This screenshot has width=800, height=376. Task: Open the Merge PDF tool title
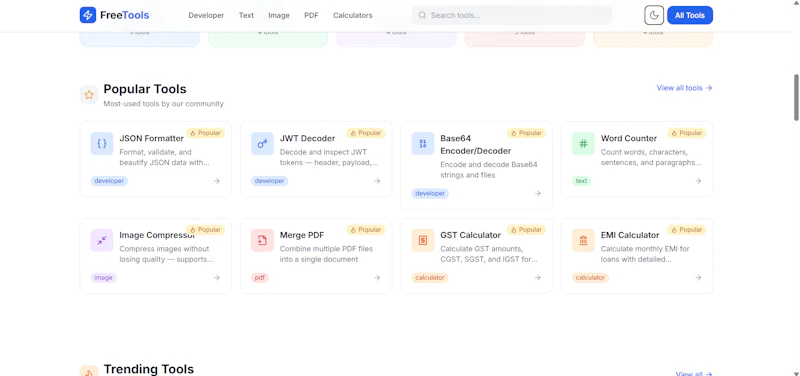pos(302,235)
